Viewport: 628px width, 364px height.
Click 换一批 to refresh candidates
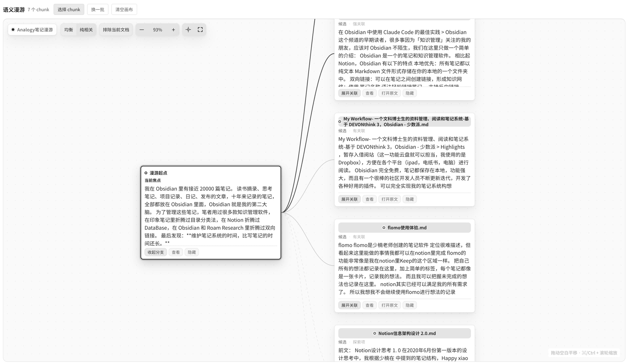(x=97, y=9)
